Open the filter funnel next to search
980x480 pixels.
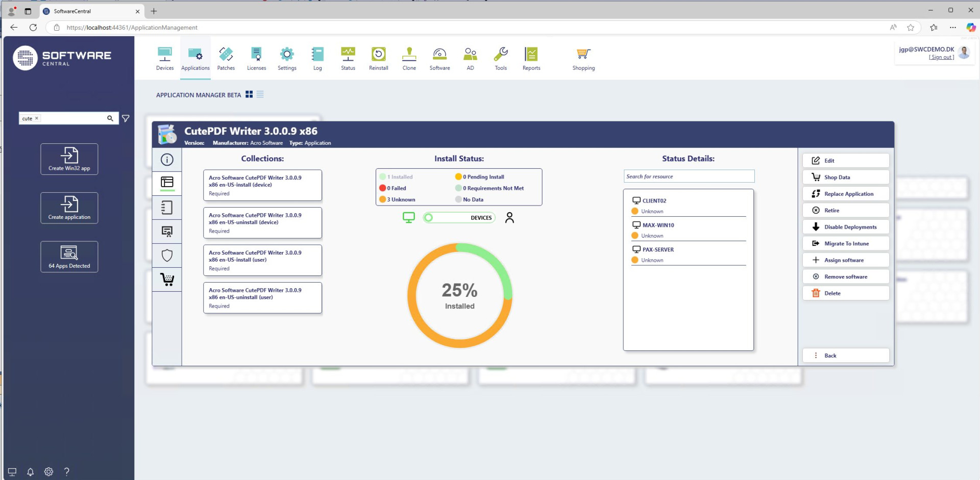126,118
